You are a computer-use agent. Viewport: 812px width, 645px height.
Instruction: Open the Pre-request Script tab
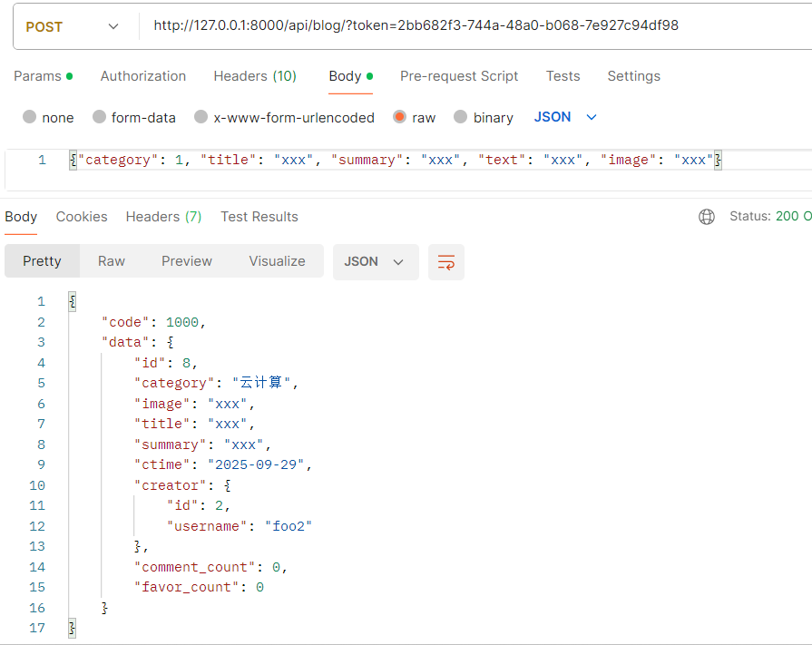459,76
